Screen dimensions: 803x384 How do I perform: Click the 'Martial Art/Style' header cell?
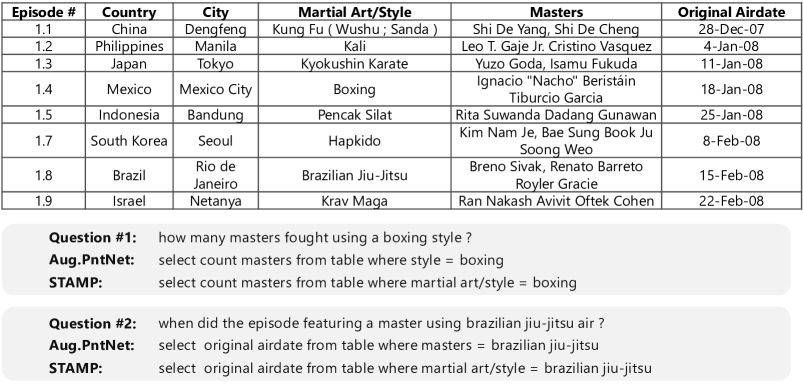pyautogui.click(x=354, y=12)
